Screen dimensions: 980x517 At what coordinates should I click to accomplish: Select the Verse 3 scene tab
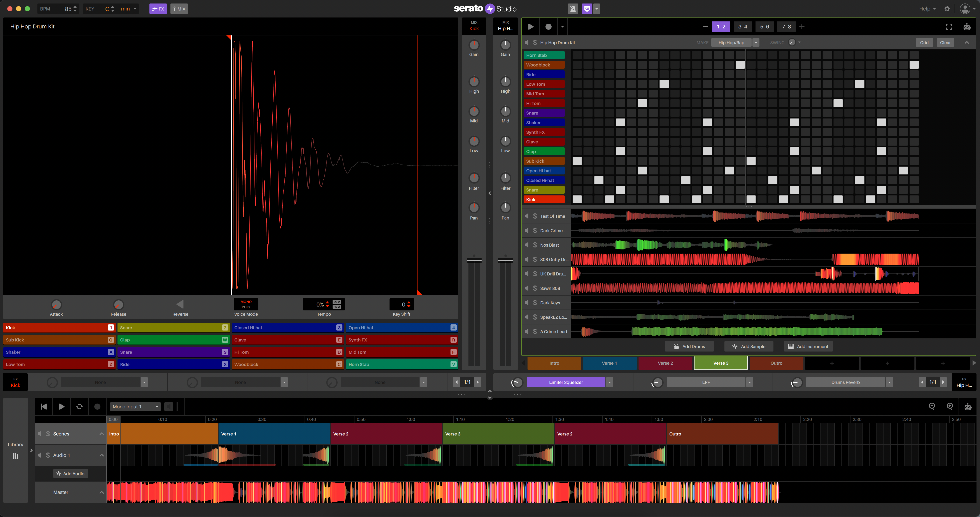721,363
